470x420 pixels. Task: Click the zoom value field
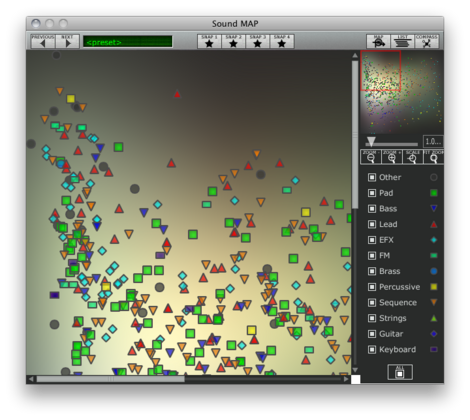(x=433, y=141)
